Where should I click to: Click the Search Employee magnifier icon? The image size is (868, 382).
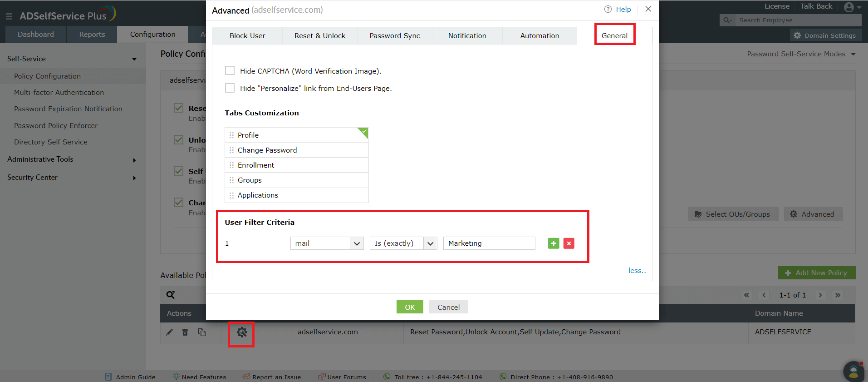[x=728, y=20]
